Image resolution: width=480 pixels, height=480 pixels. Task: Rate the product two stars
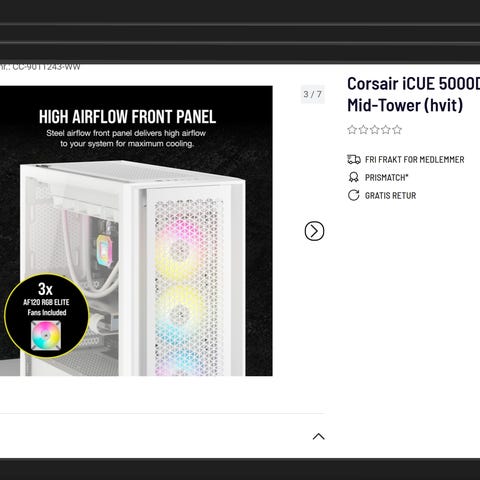363,129
